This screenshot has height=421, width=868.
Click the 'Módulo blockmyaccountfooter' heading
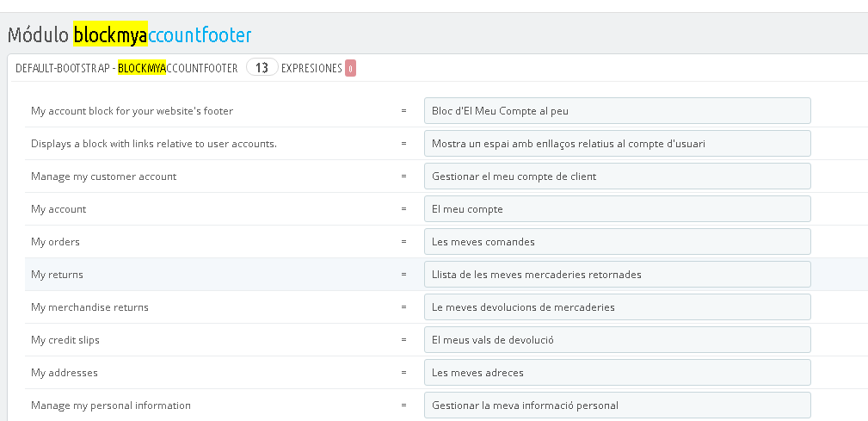(129, 35)
